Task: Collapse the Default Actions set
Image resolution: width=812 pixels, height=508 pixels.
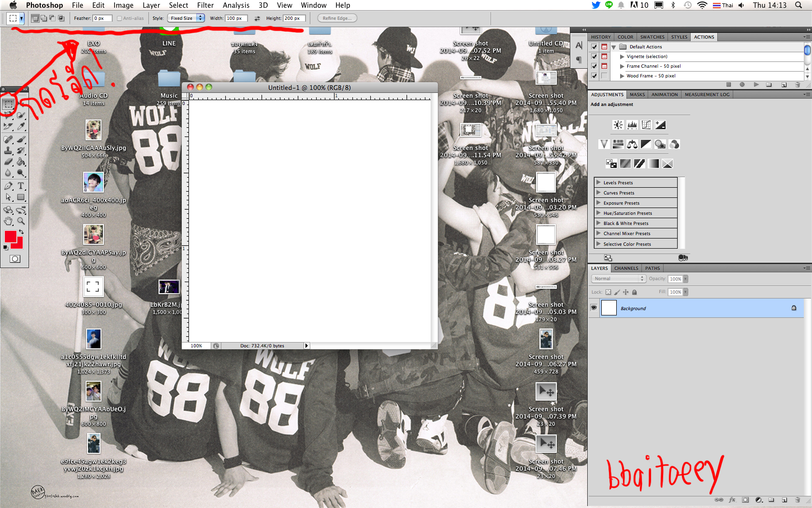Action: 614,47
